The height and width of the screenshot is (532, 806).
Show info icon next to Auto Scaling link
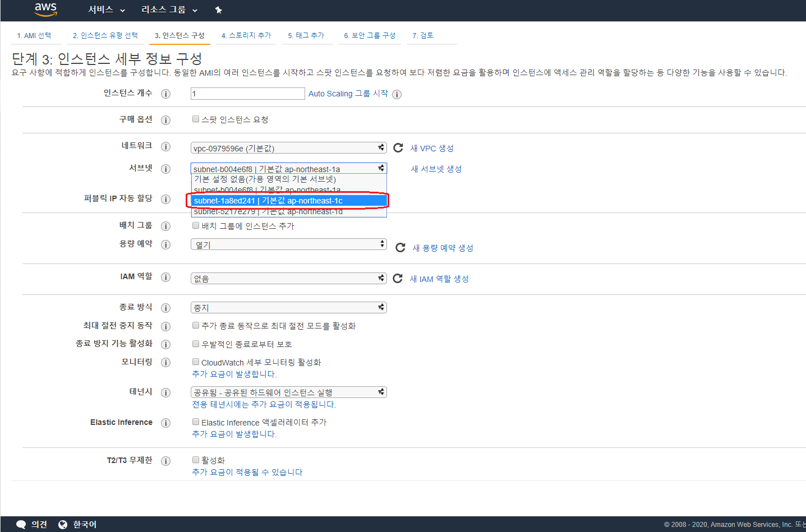coord(397,94)
